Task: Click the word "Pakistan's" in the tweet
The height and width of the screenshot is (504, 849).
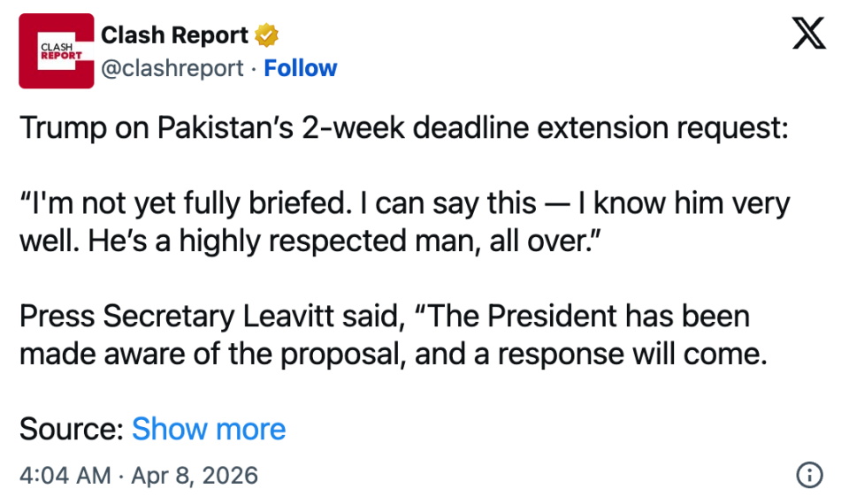Action: pyautogui.click(x=223, y=128)
